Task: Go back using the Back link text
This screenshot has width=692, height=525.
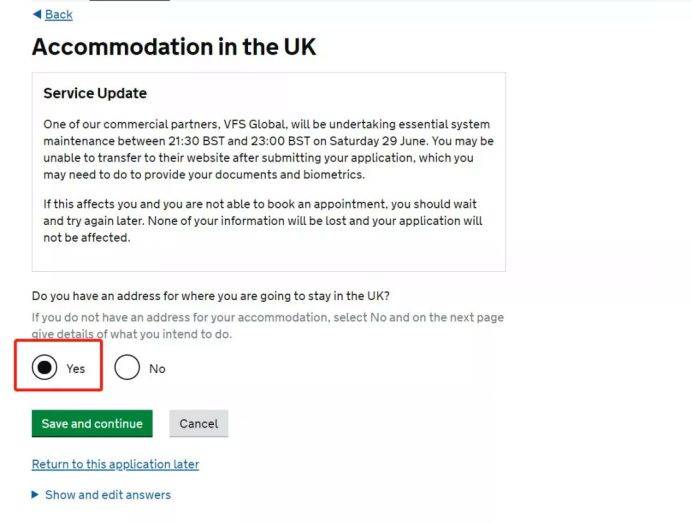Action: click(59, 14)
